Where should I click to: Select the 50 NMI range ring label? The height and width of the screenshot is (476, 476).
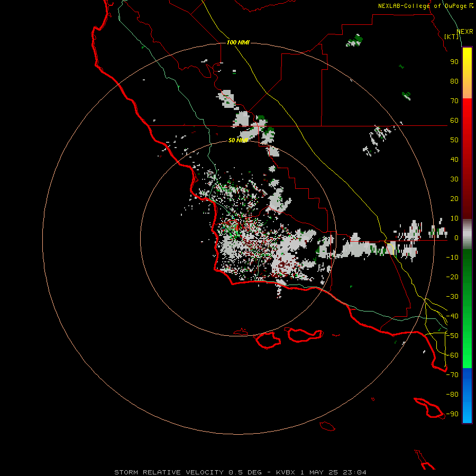click(238, 140)
